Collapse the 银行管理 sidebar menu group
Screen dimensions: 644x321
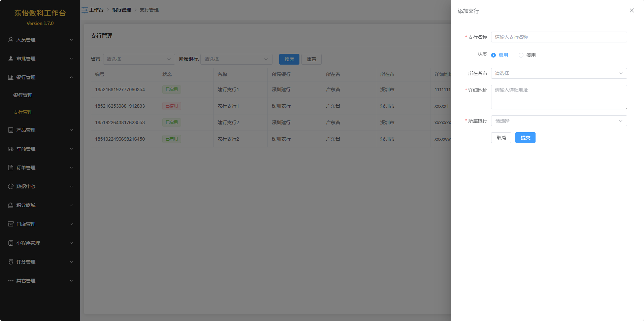pyautogui.click(x=40, y=77)
